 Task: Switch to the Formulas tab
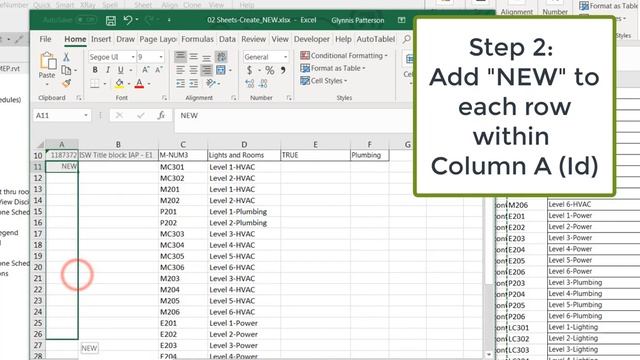197,39
